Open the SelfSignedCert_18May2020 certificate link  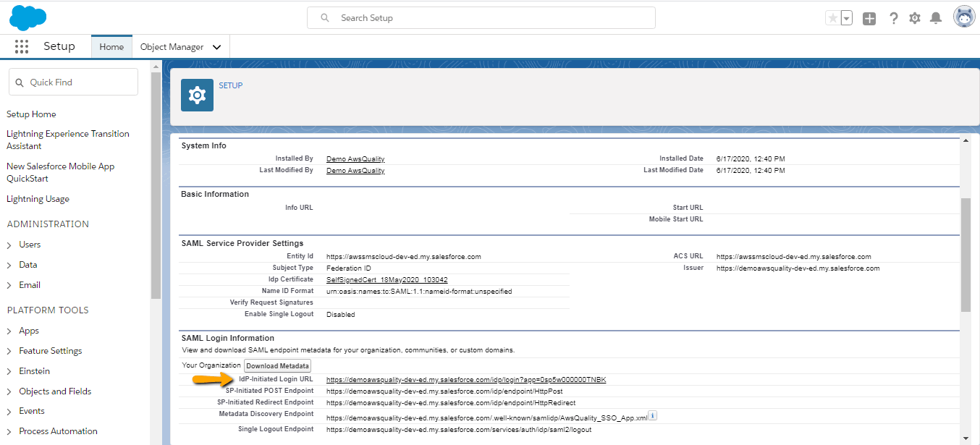387,279
